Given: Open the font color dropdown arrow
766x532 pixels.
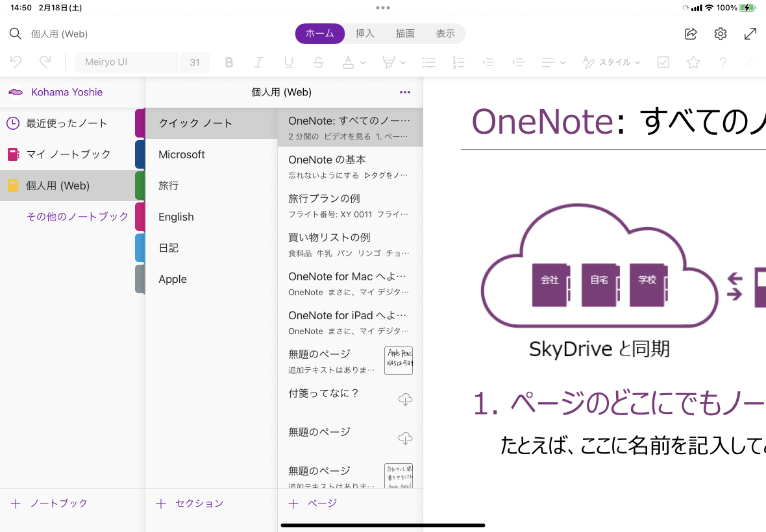Looking at the screenshot, I should point(362,62).
